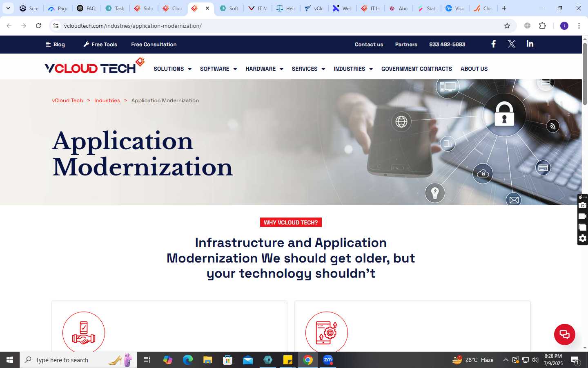Launch Microsoft Edge from taskbar
This screenshot has width=588, height=368.
187,360
